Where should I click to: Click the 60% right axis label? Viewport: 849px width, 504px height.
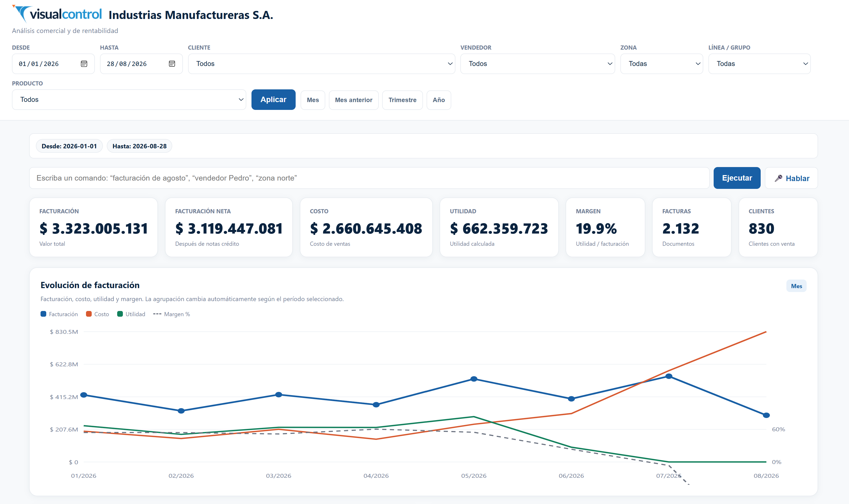click(778, 429)
